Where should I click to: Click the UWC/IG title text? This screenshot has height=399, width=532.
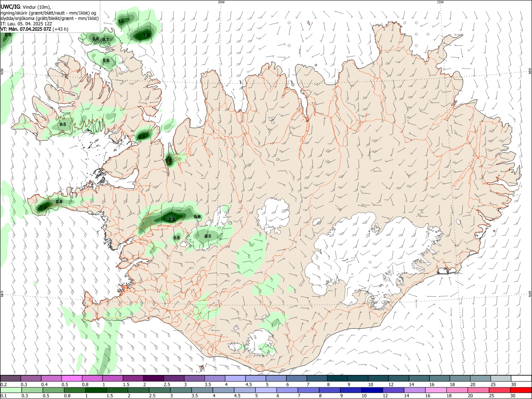10,6
